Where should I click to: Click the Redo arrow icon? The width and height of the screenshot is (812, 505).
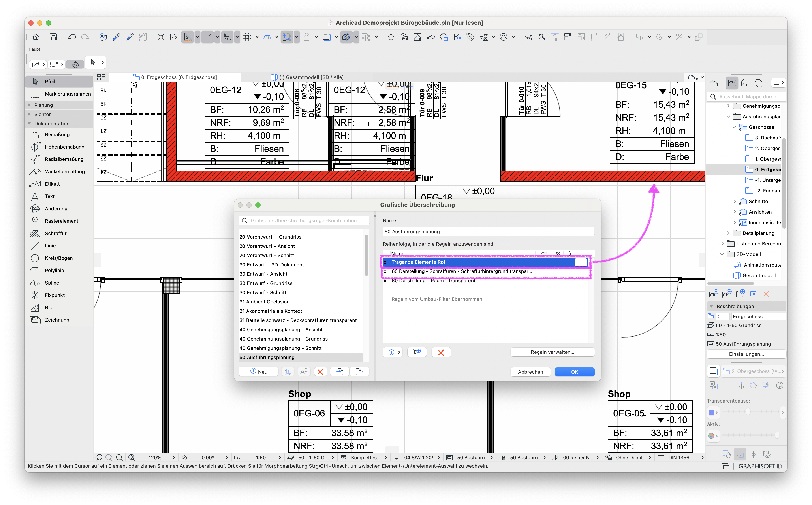click(85, 37)
